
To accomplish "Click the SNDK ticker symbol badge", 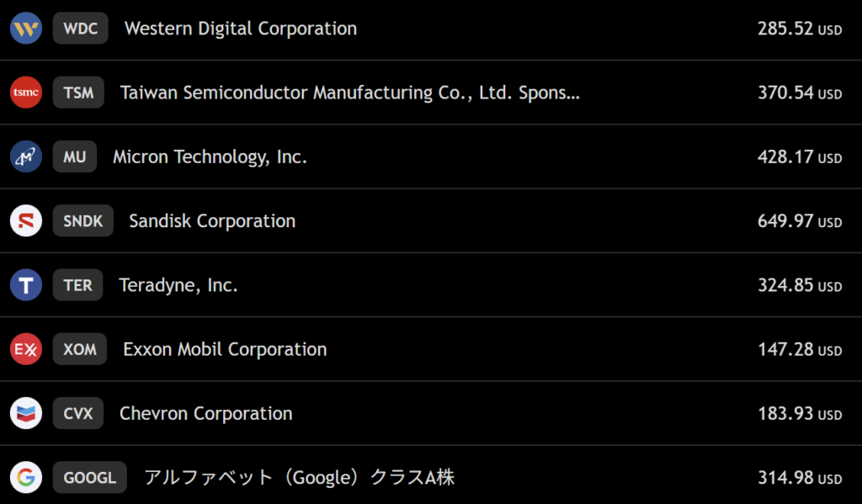I will tap(82, 221).
